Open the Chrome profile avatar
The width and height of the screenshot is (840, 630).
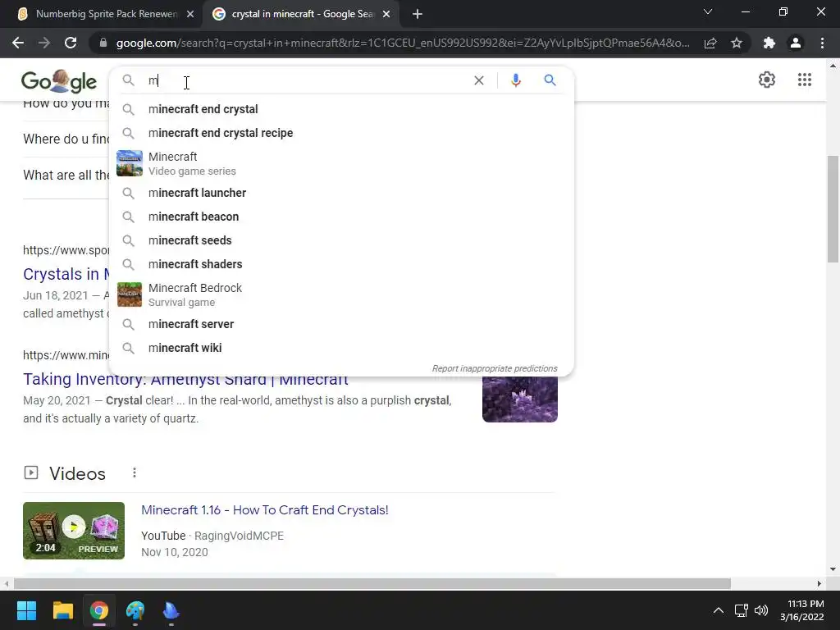[x=796, y=43]
